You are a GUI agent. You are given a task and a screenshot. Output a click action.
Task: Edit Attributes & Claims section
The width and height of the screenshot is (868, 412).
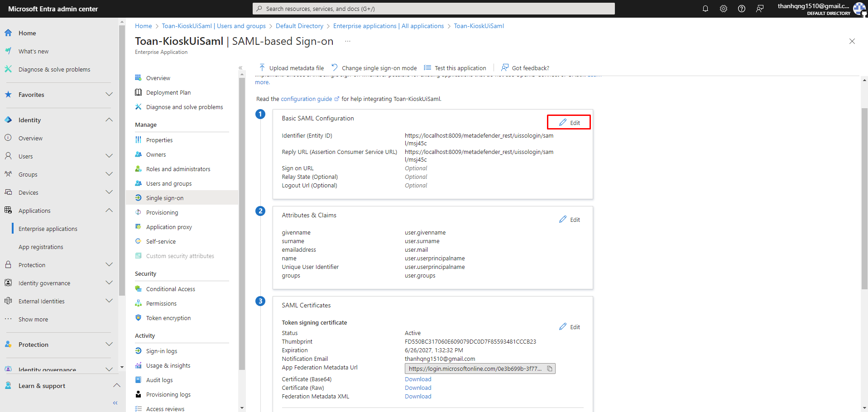coord(570,220)
